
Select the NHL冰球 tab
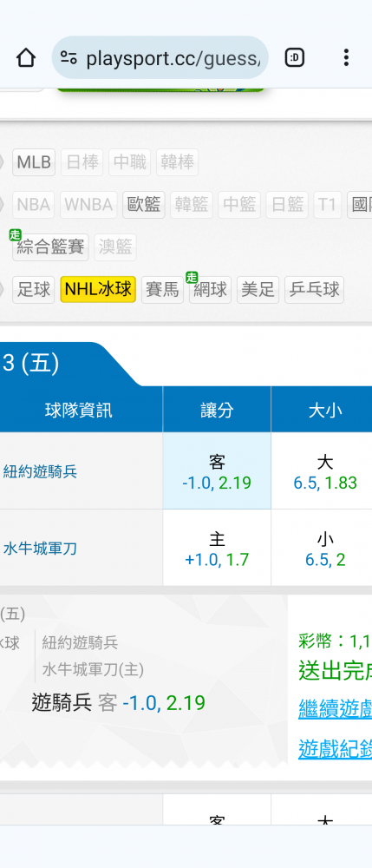(x=98, y=290)
